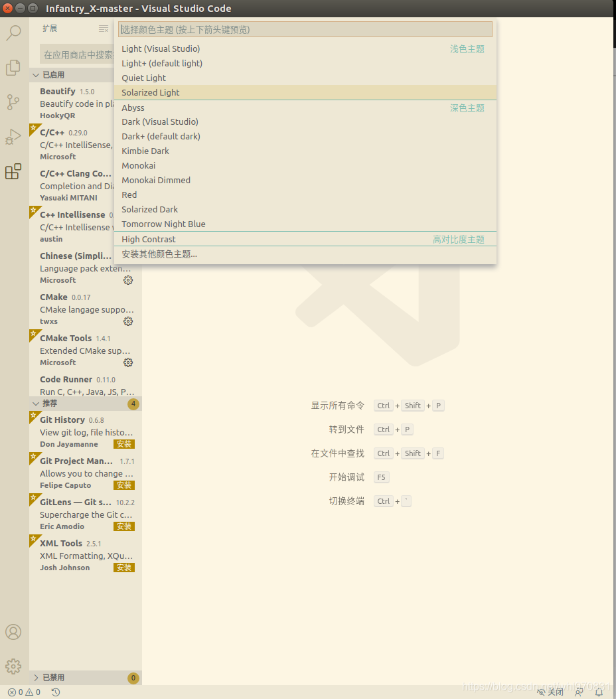Screen dimensions: 616x699
Task: Click the recommended count badge 4
Action: pyautogui.click(x=133, y=404)
